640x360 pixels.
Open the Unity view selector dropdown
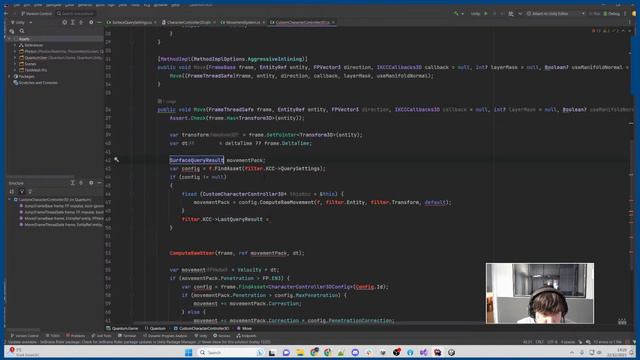22,22
